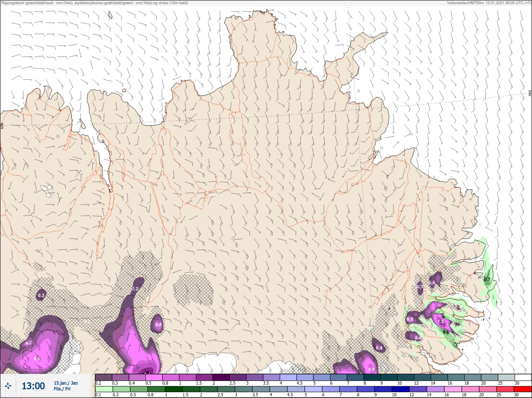Select the pale grey 25 snow legend swatch
Viewport: 532px width, 398px height.
pos(506,378)
